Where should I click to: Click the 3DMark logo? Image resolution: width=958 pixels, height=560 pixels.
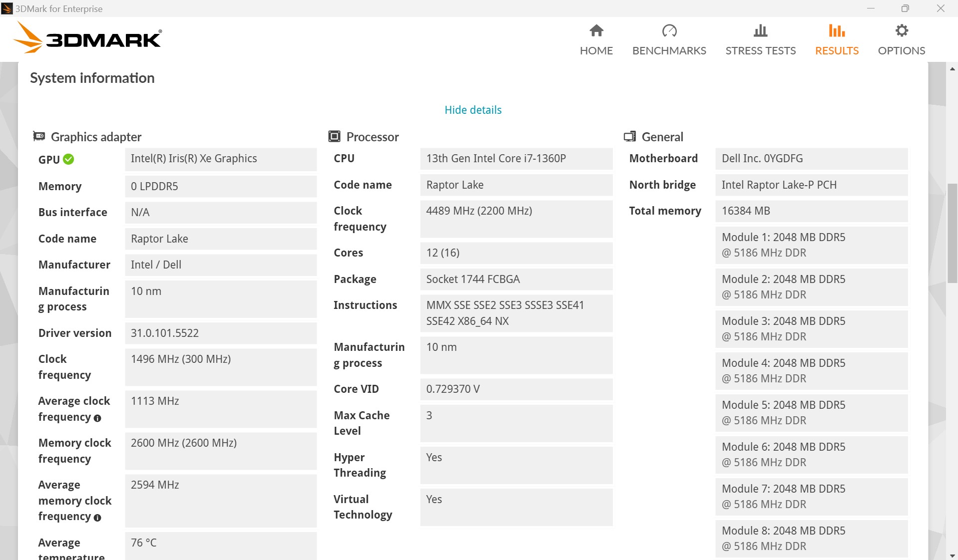point(87,38)
